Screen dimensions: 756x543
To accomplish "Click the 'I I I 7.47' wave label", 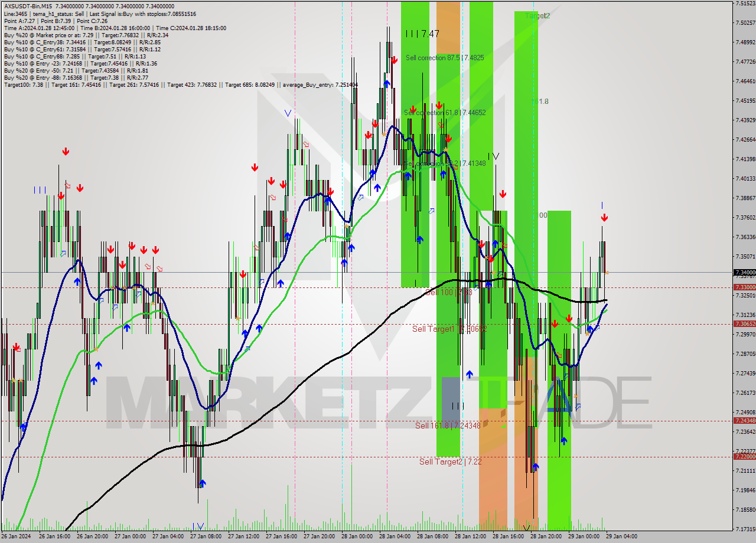I will click(422, 34).
